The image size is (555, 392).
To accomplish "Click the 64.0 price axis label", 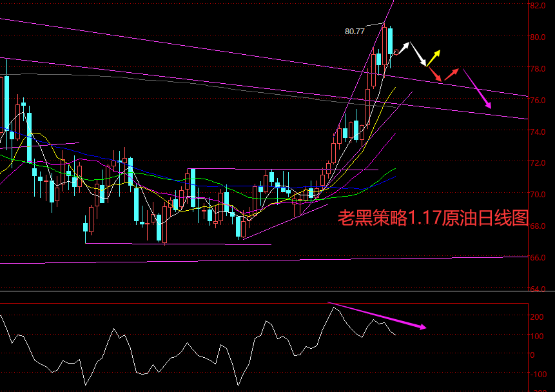I will click(538, 289).
